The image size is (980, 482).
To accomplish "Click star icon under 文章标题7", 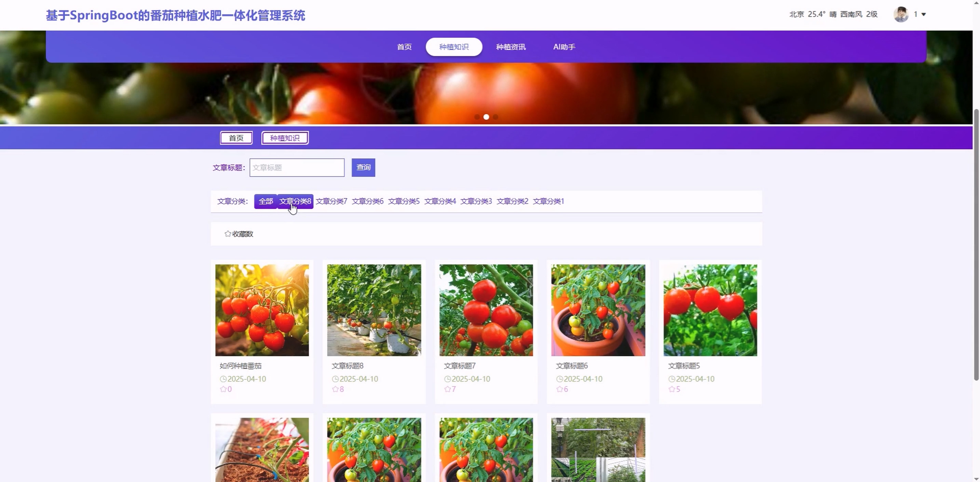I will [x=447, y=389].
